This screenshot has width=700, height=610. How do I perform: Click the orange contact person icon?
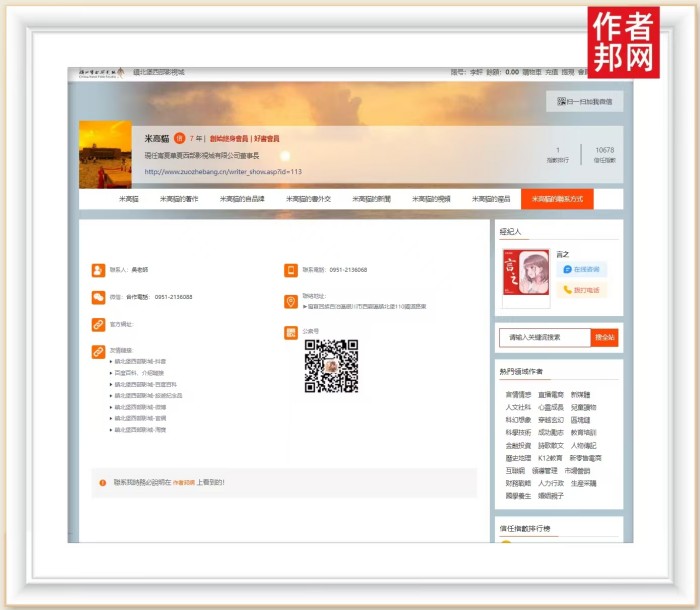pos(98,270)
